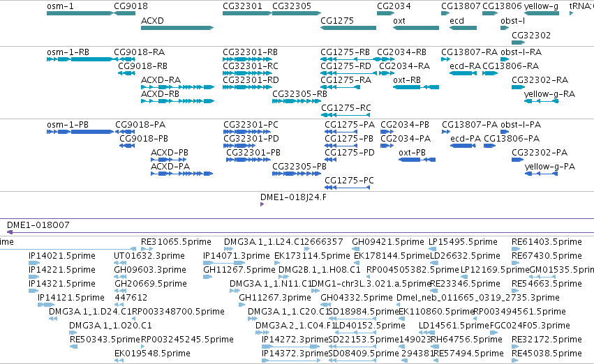Viewport: 594px width, 364px height.
Task: Select the IP14272.3prime EST label
Action: [295, 340]
